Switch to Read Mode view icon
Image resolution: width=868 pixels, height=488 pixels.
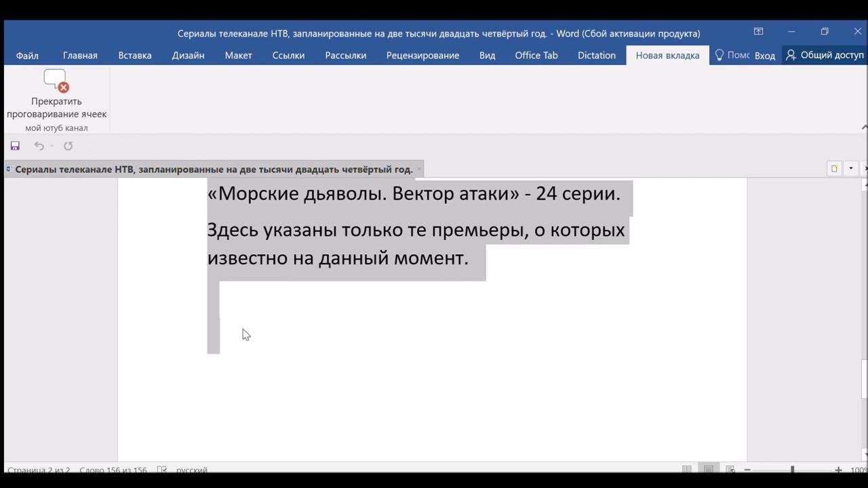687,469
